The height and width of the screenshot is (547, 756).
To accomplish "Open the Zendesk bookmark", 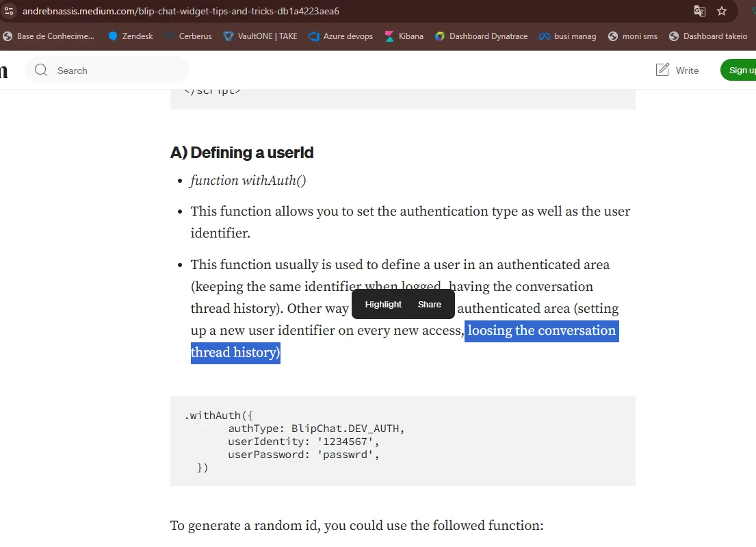I will (x=131, y=36).
